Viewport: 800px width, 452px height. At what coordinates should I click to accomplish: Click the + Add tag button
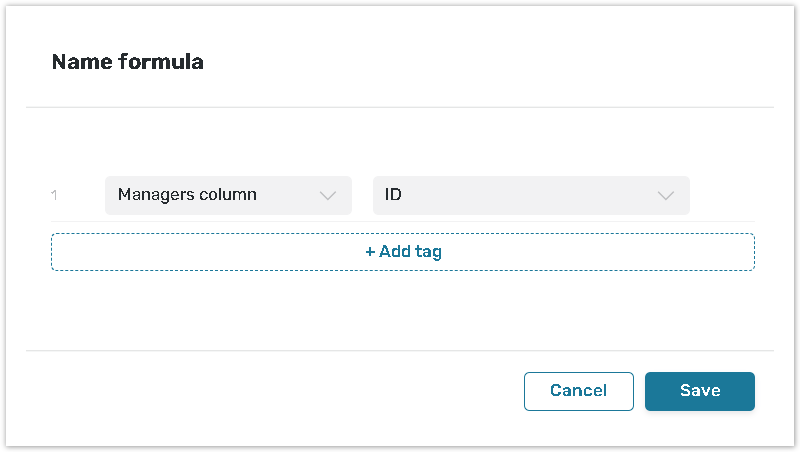pos(403,252)
